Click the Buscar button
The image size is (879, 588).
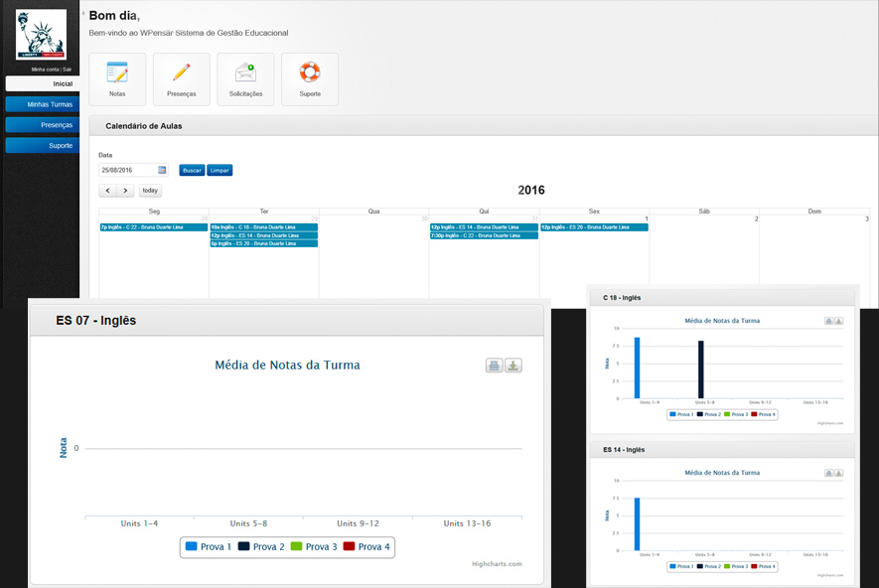192,170
